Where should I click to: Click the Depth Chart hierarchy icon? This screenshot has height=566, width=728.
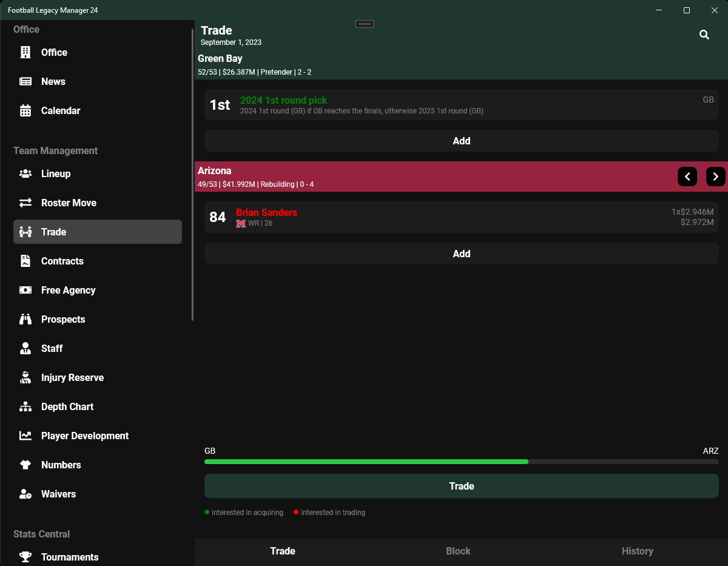[25, 406]
